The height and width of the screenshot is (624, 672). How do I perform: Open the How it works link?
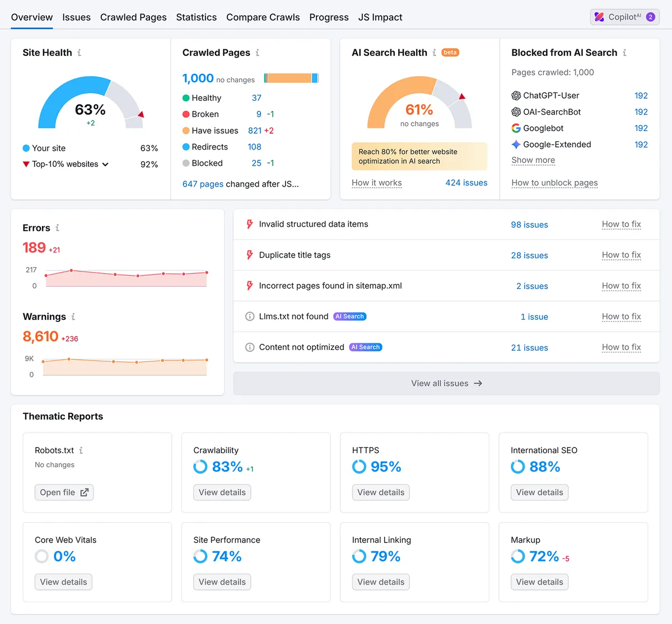coord(377,183)
